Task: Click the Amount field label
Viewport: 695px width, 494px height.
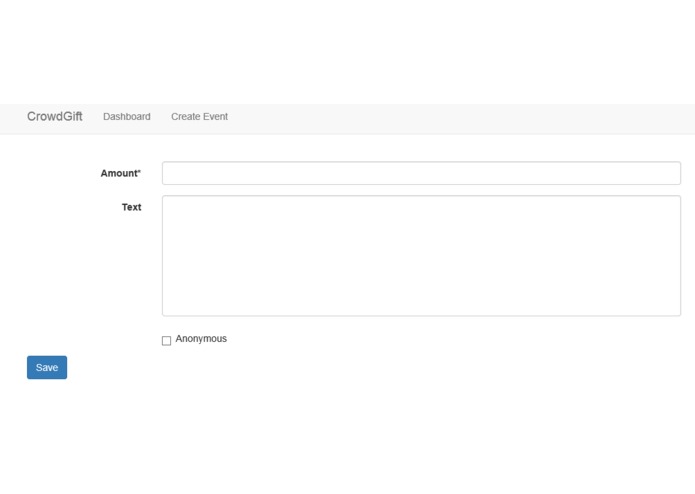Action: click(121, 173)
